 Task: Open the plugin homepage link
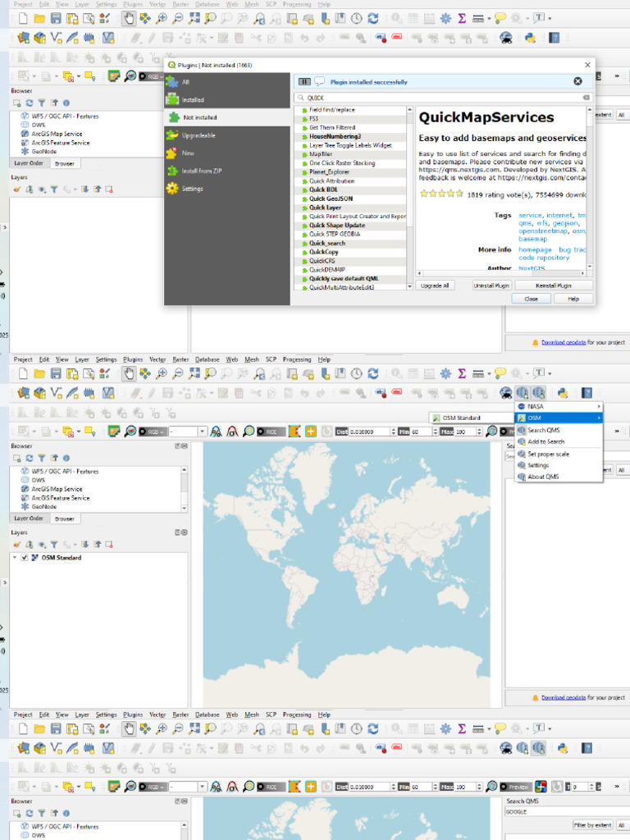pos(535,249)
